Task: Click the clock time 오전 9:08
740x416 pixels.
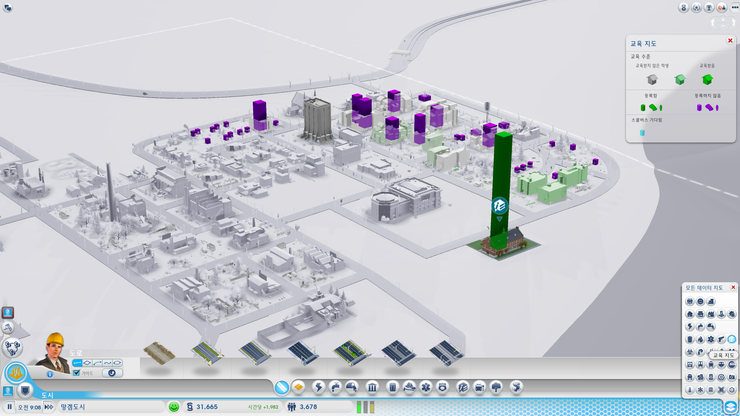Action: coord(29,407)
